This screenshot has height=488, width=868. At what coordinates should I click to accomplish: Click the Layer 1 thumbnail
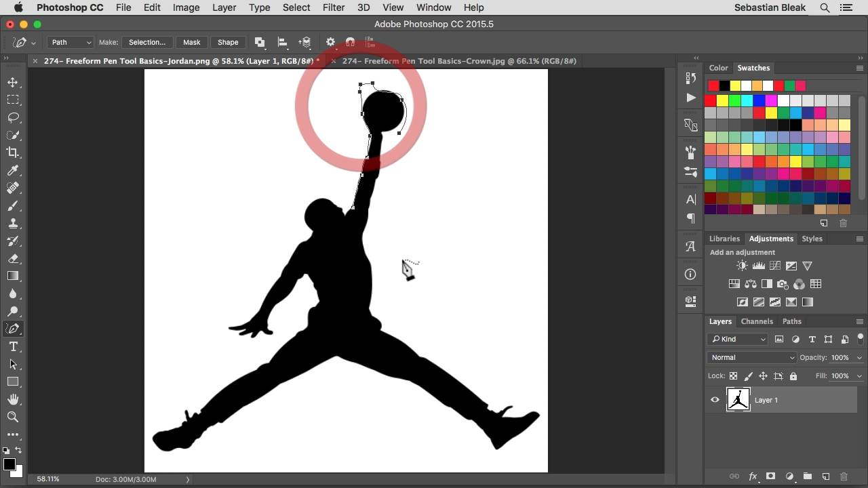click(738, 400)
